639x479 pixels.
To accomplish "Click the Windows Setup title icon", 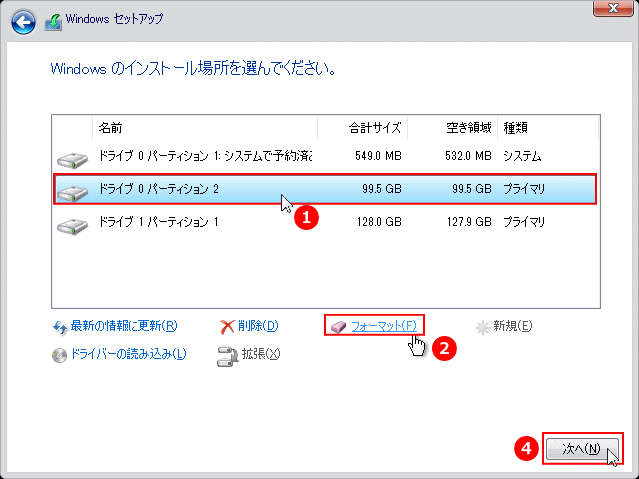I will (x=53, y=21).
